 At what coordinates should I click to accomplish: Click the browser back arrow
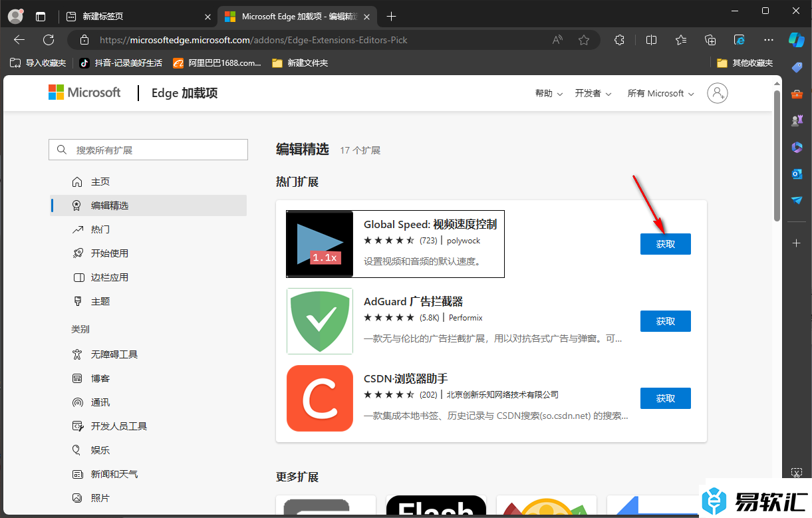click(x=19, y=40)
